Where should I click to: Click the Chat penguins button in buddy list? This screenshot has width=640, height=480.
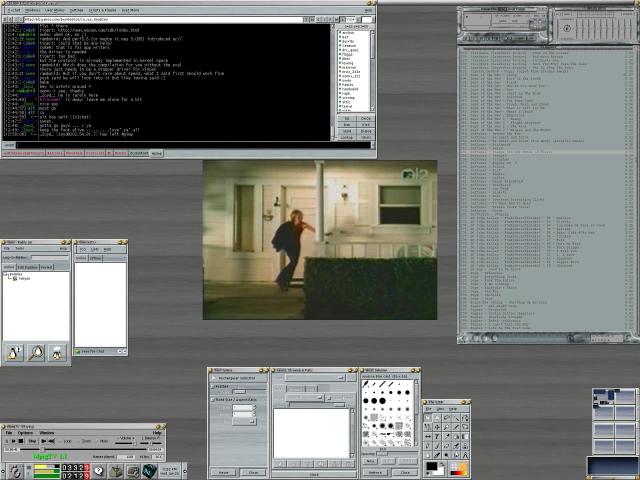click(x=57, y=353)
